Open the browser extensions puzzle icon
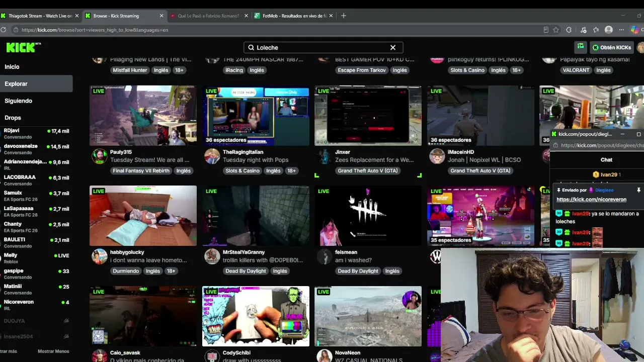 point(569,30)
